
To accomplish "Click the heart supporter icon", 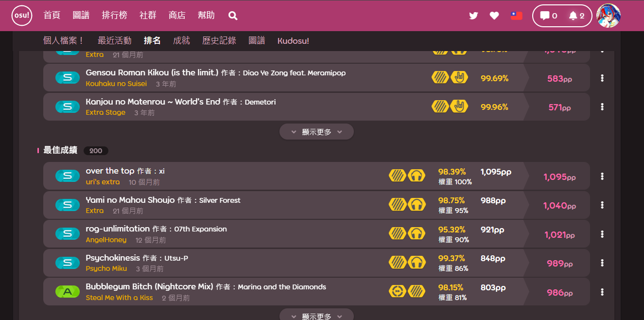I will click(x=494, y=16).
